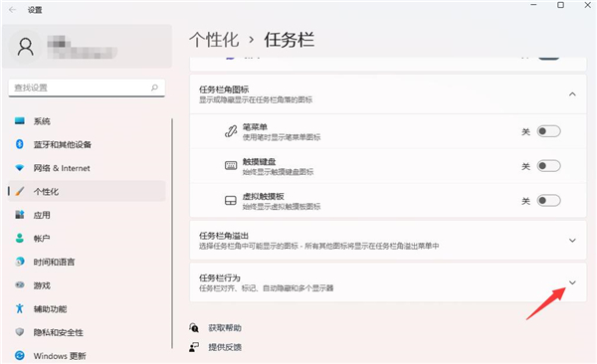Collapse the 任务栏角图标 section chevron

tap(572, 94)
